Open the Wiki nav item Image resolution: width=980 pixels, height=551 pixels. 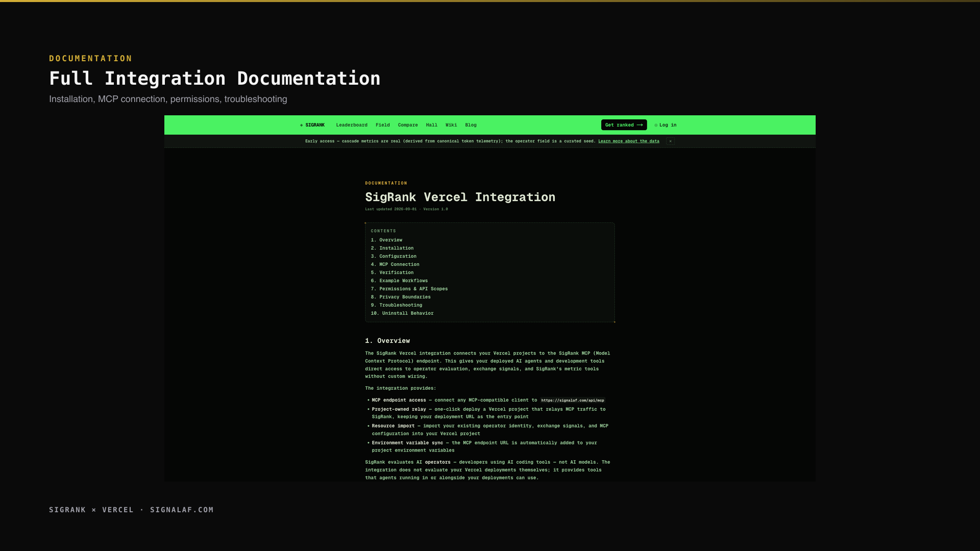tap(451, 125)
